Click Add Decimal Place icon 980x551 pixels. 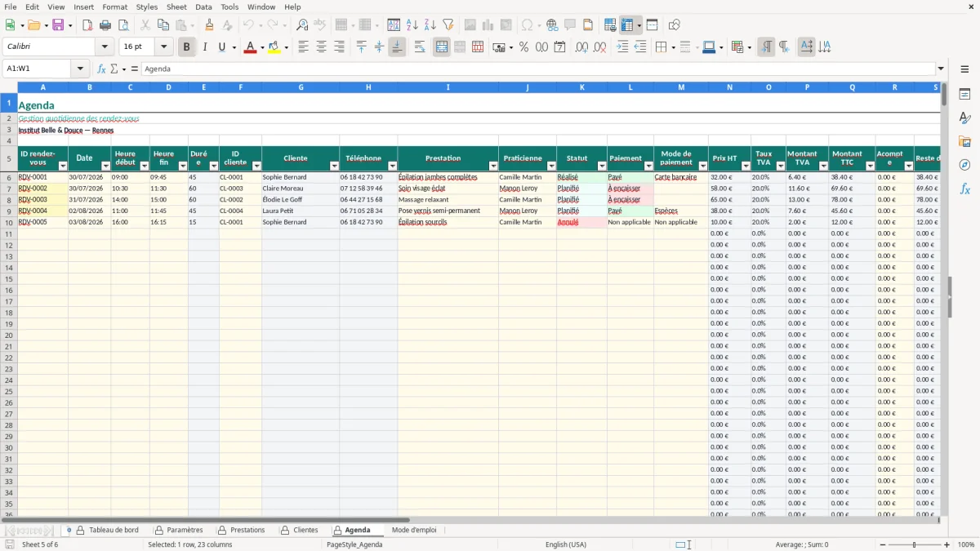[581, 47]
